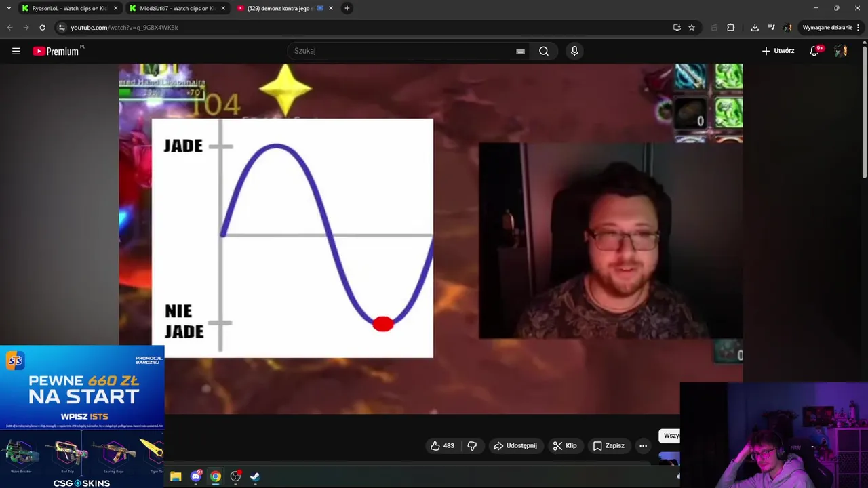View site information icon in address bar

click(62, 28)
